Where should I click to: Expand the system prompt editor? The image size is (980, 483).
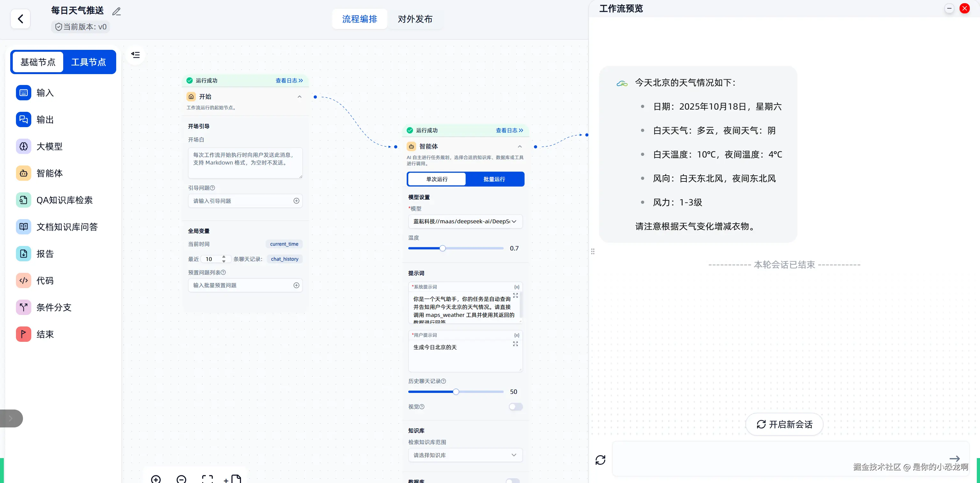[x=516, y=295]
